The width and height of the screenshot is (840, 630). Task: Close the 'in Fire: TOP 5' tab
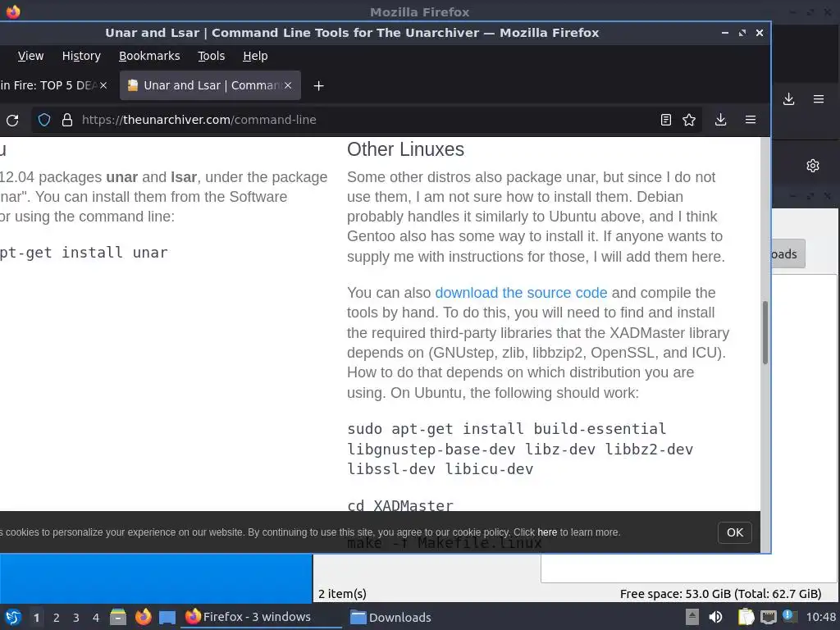pyautogui.click(x=103, y=85)
